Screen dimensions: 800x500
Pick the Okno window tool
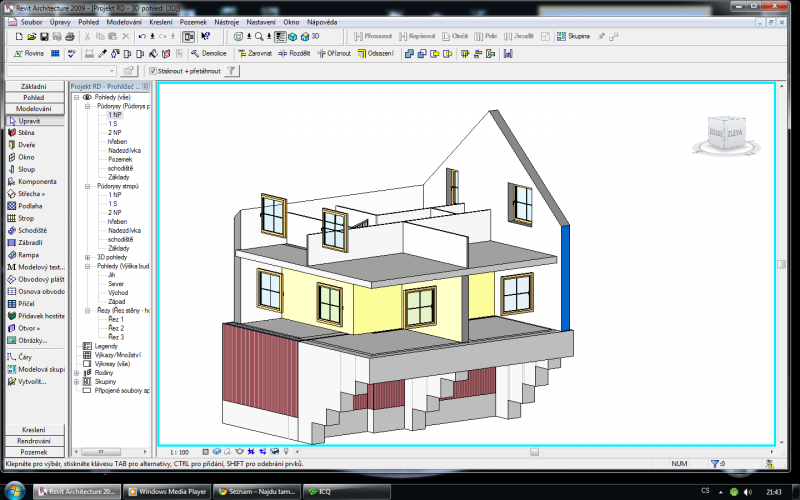pos(25,157)
